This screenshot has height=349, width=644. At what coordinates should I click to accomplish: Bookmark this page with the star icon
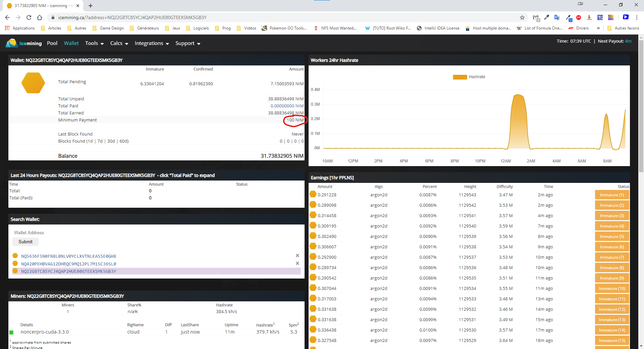tap(522, 17)
